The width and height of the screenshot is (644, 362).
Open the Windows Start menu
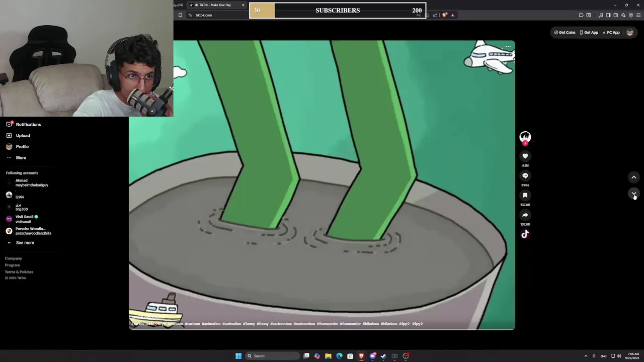[238, 356]
